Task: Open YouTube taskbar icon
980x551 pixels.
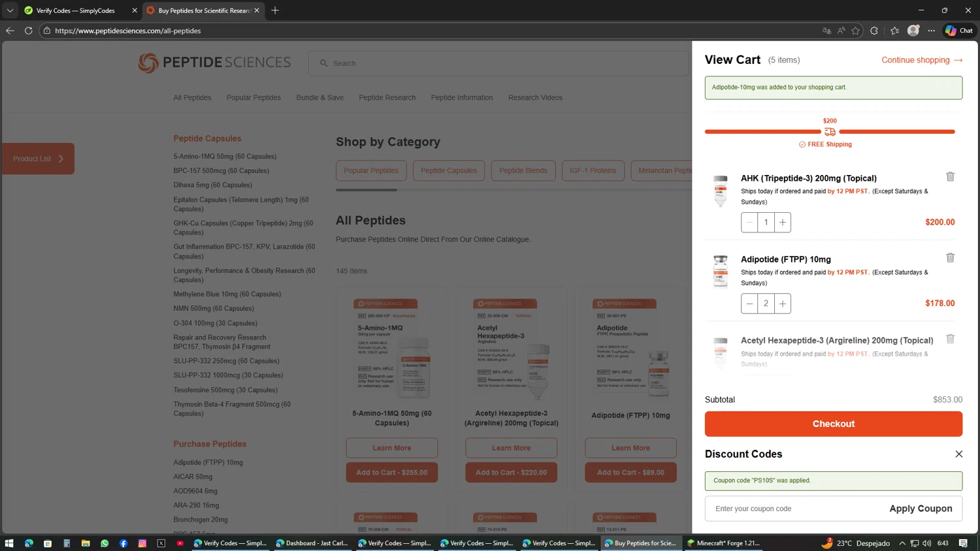Action: 180,543
